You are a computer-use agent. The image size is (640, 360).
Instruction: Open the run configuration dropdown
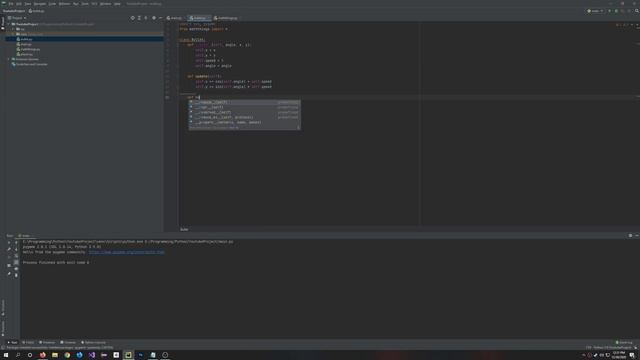click(595, 11)
